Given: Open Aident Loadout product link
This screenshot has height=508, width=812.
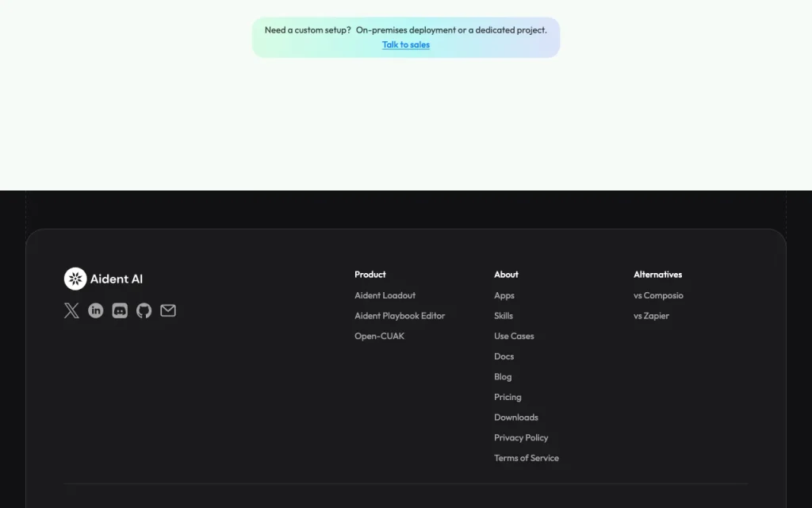Looking at the screenshot, I should pyautogui.click(x=385, y=295).
